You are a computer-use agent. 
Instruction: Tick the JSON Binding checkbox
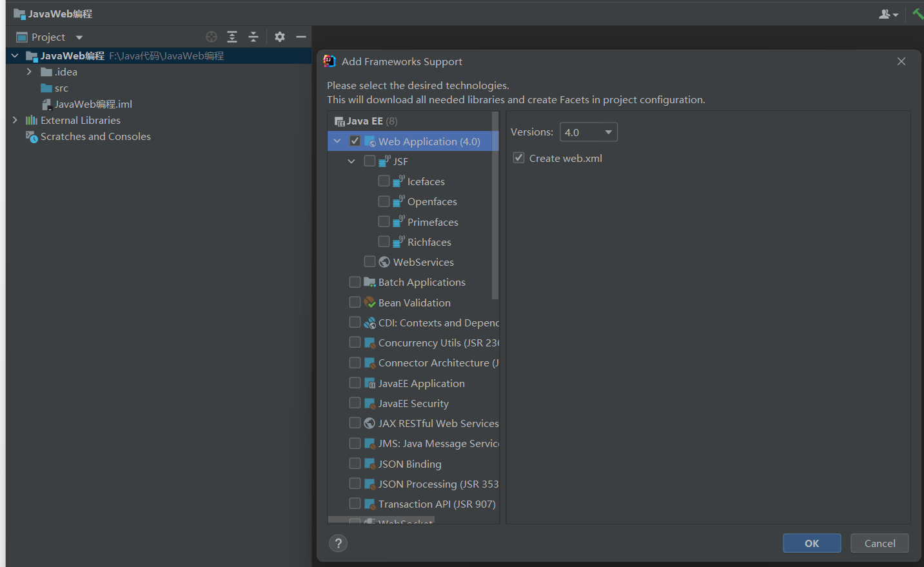coord(355,463)
